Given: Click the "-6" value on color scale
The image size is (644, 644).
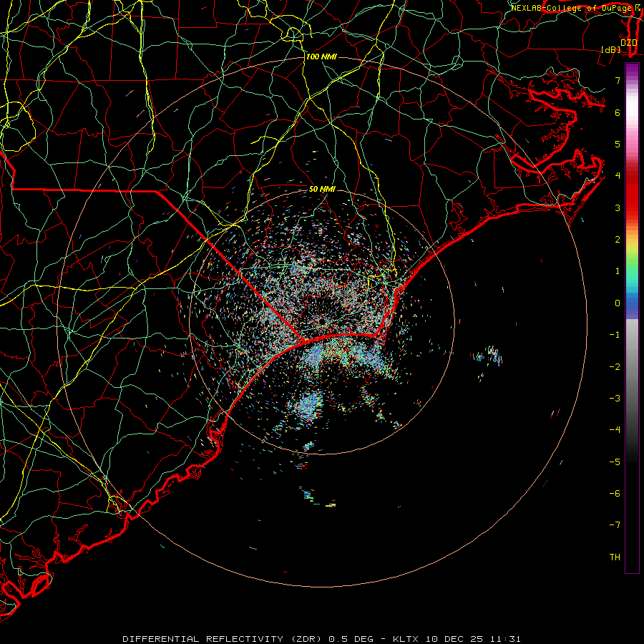Looking at the screenshot, I should (x=615, y=494).
